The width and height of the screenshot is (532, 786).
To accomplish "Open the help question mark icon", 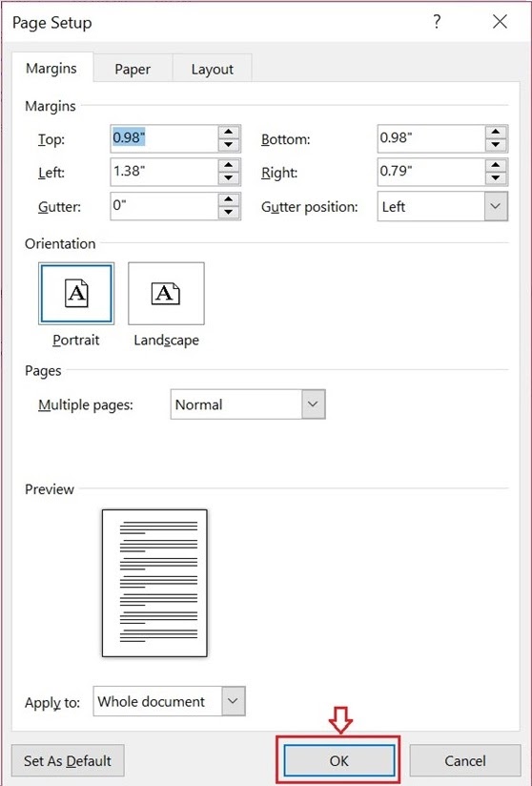I will 437,22.
